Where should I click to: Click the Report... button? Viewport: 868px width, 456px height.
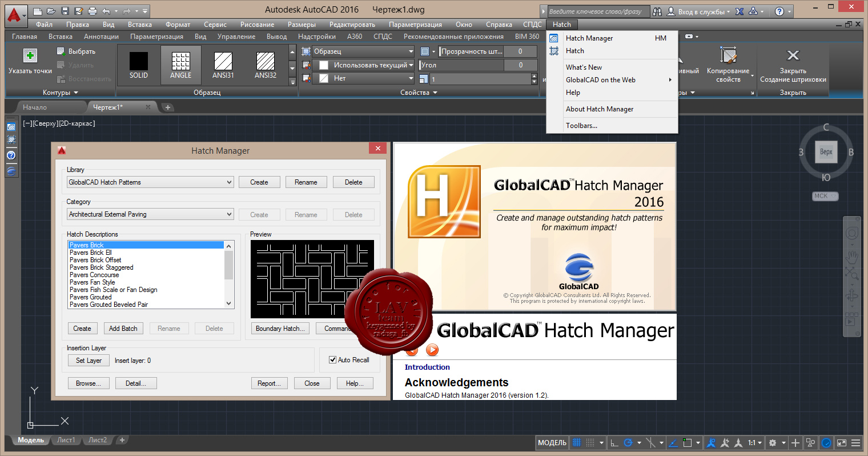click(269, 383)
